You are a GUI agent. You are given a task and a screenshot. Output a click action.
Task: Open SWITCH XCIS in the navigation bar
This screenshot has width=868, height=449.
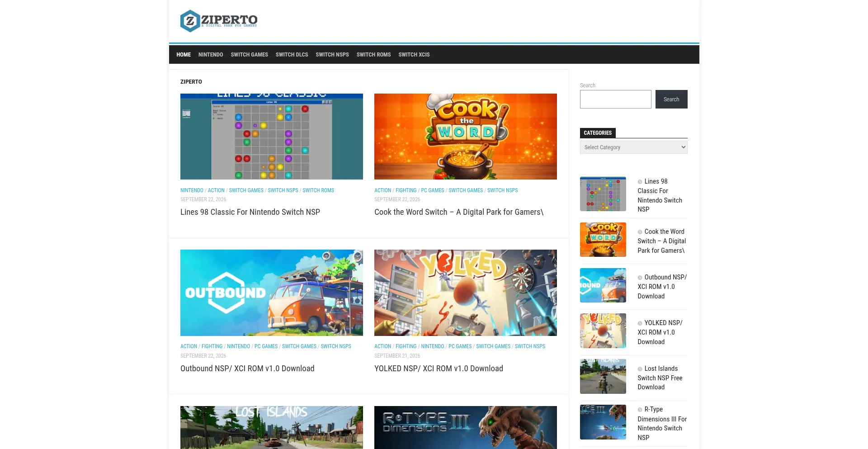(414, 55)
